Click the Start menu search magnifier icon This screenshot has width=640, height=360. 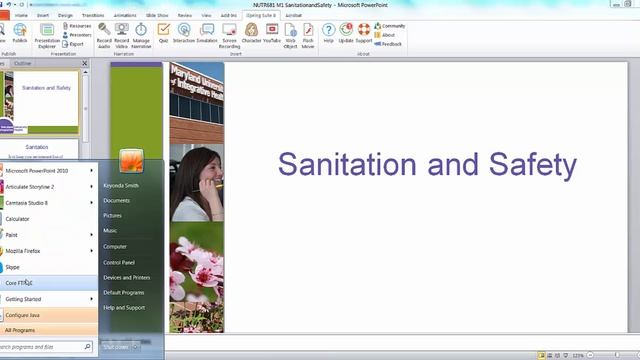[87, 347]
